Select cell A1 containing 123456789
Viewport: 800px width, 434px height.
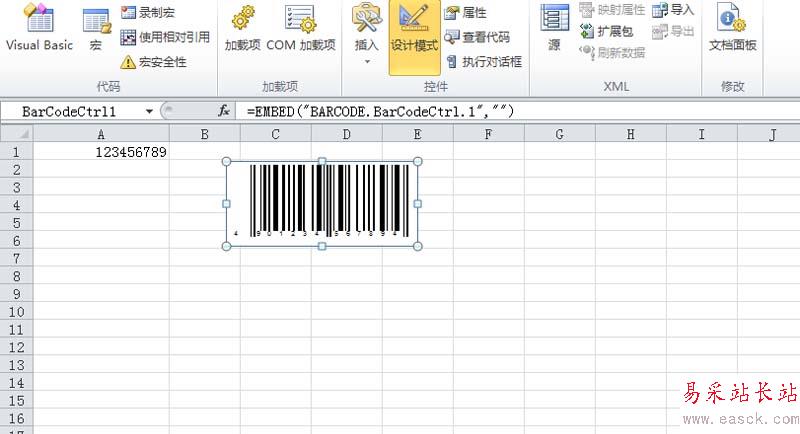coord(101,152)
